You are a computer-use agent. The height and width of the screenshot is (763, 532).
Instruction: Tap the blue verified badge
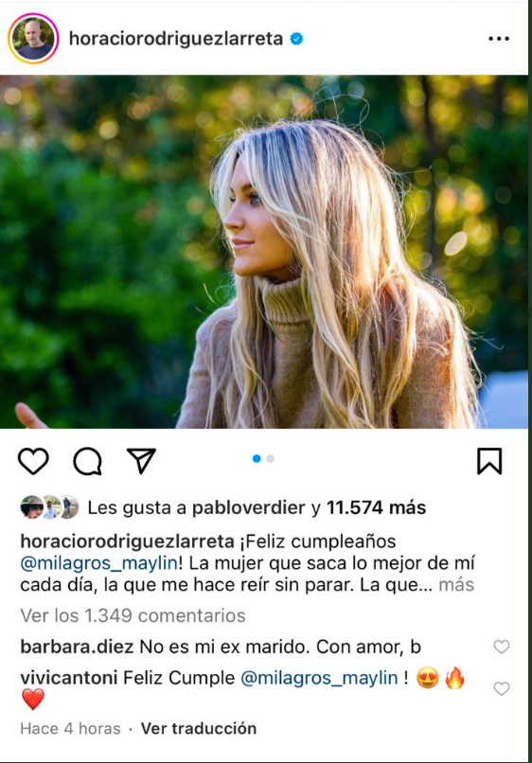[x=296, y=39]
